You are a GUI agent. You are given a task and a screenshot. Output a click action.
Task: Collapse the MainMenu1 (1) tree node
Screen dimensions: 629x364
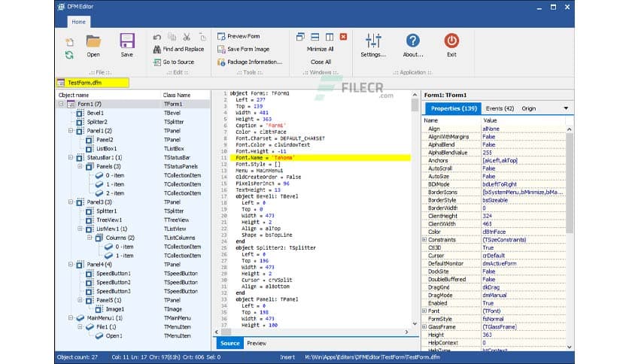pos(71,318)
